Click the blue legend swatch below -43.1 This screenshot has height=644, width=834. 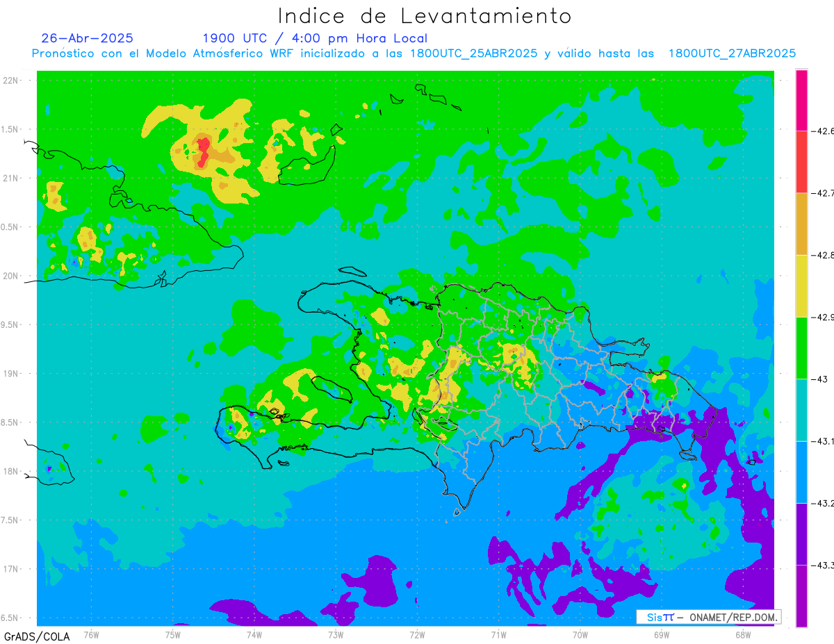pyautogui.click(x=801, y=472)
